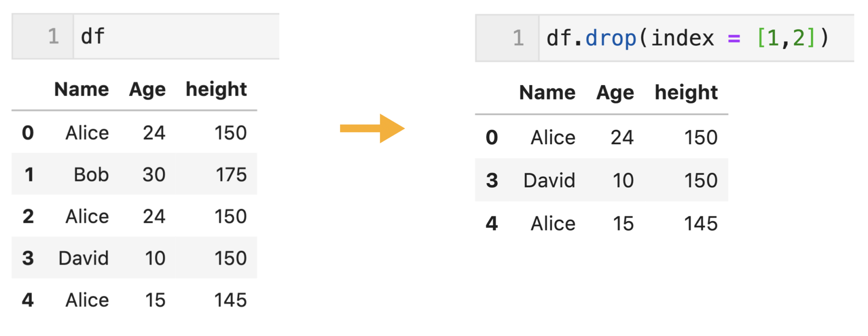
Task: Click line number 1 of right cell
Action: pyautogui.click(x=518, y=38)
